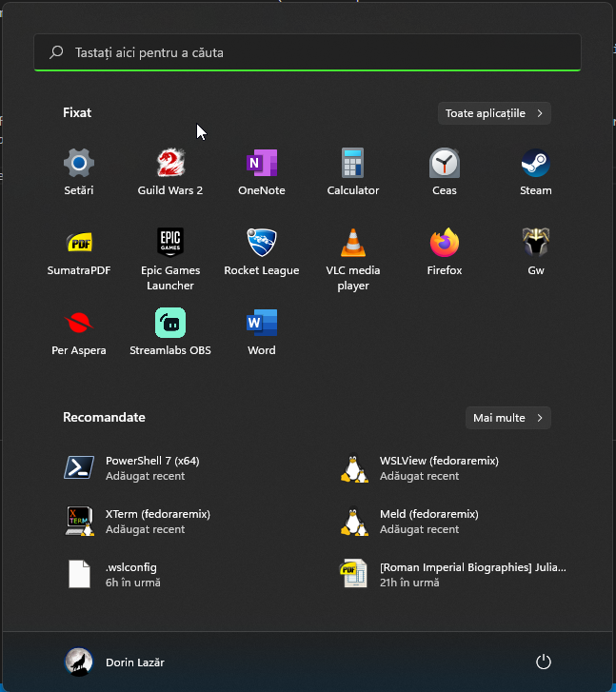Open the Setări pinned app
Viewport: 616px width, 692px height.
79,172
